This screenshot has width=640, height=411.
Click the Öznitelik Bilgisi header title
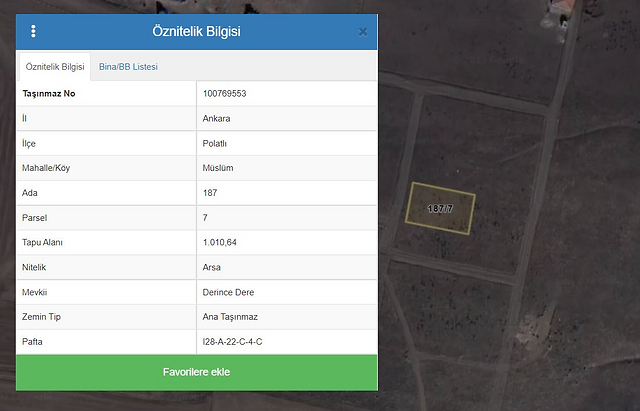coord(196,31)
